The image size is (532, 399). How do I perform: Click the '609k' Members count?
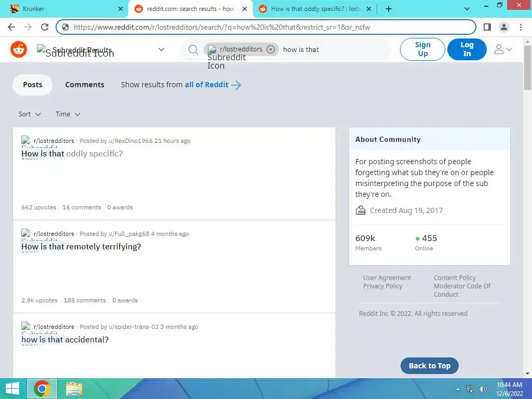coord(365,238)
